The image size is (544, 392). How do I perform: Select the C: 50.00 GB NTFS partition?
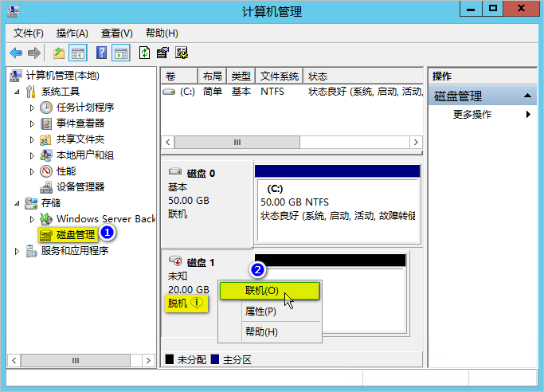(x=338, y=210)
